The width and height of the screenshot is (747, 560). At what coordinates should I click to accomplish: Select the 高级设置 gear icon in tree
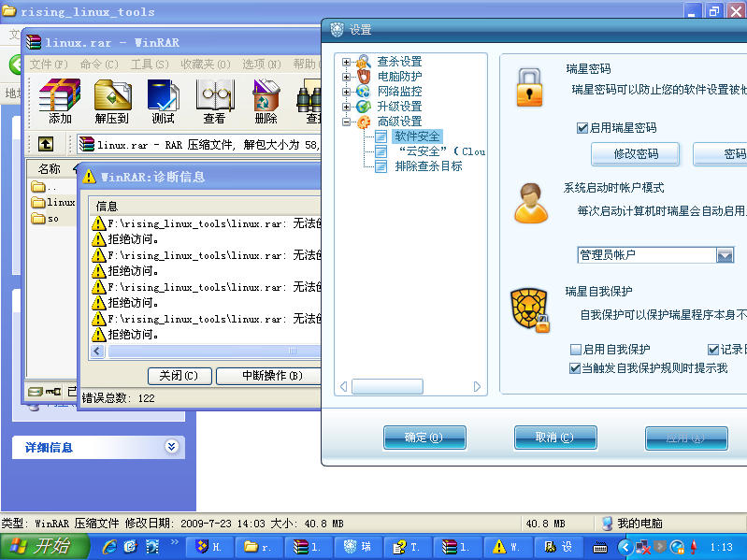(364, 122)
